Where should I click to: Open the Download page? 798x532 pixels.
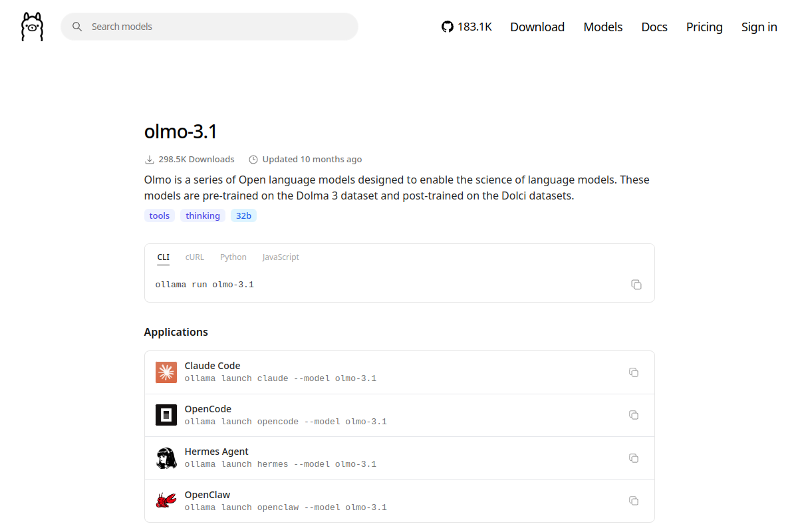[x=537, y=27]
